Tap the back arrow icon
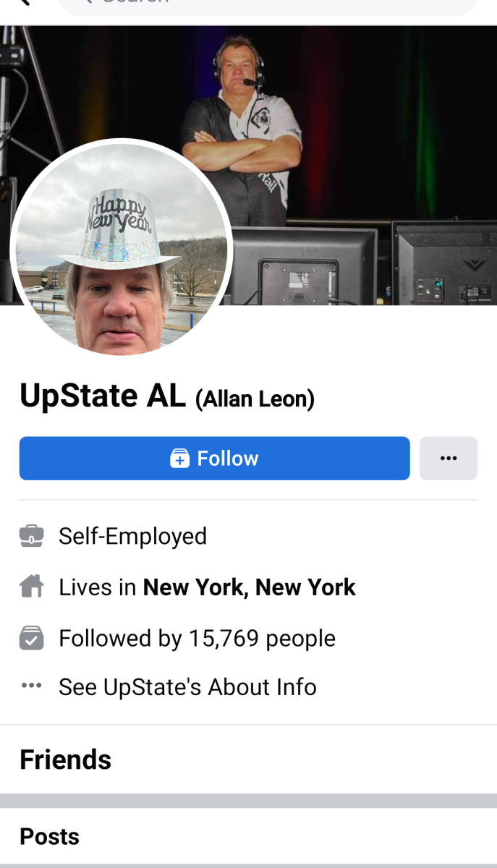The height and width of the screenshot is (868, 497). (24, 2)
